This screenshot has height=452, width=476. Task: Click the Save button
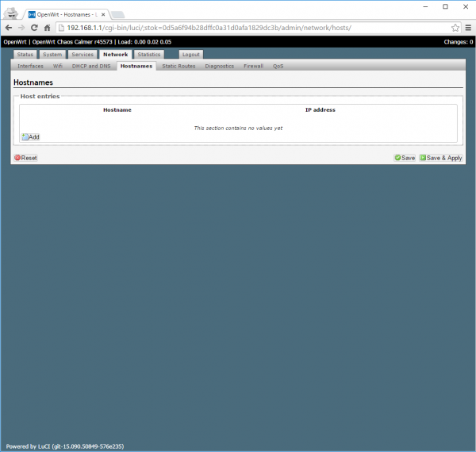(405, 158)
